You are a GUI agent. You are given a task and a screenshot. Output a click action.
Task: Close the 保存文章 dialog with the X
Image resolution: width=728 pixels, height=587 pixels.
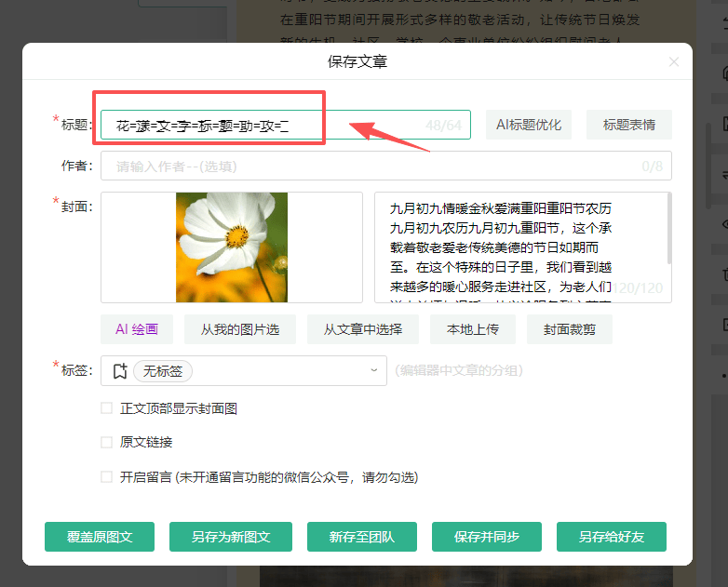pyautogui.click(x=674, y=62)
